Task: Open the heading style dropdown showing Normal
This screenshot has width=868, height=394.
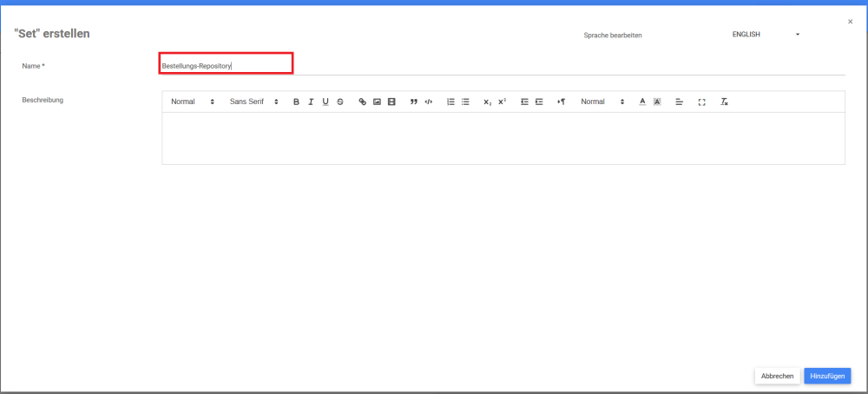Action: tap(193, 102)
